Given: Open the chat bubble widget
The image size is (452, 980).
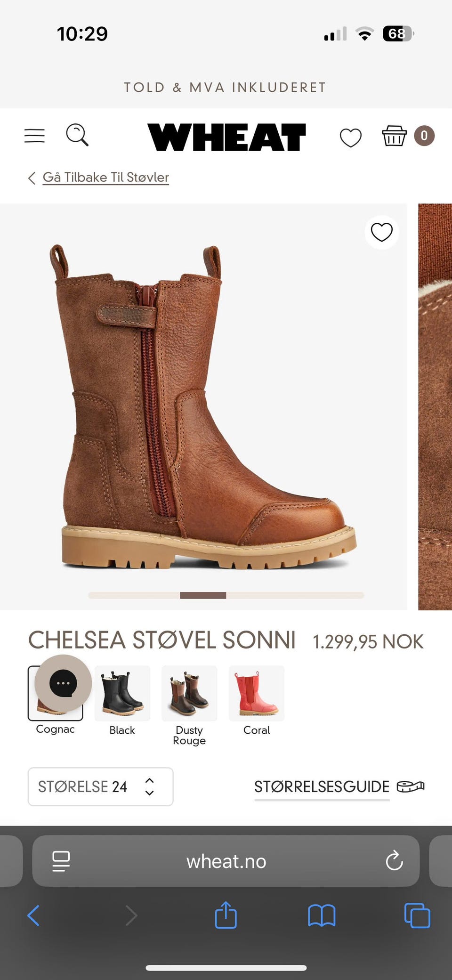Looking at the screenshot, I should click(x=63, y=683).
